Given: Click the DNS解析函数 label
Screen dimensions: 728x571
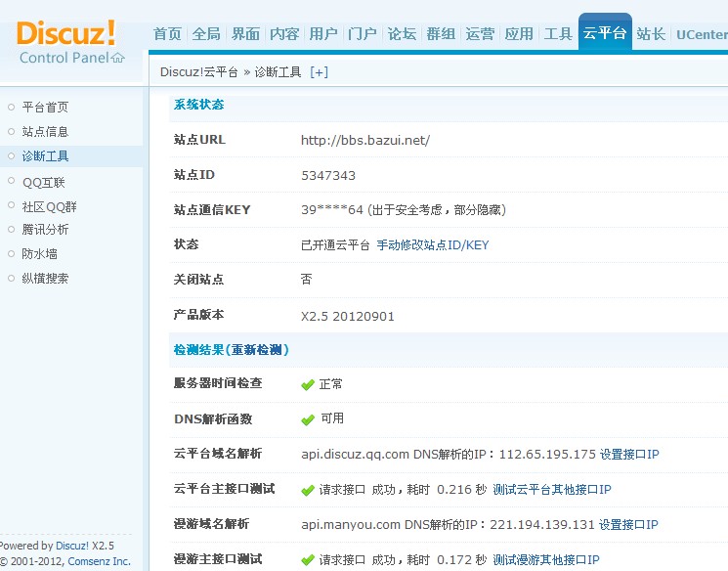Looking at the screenshot, I should [213, 419].
